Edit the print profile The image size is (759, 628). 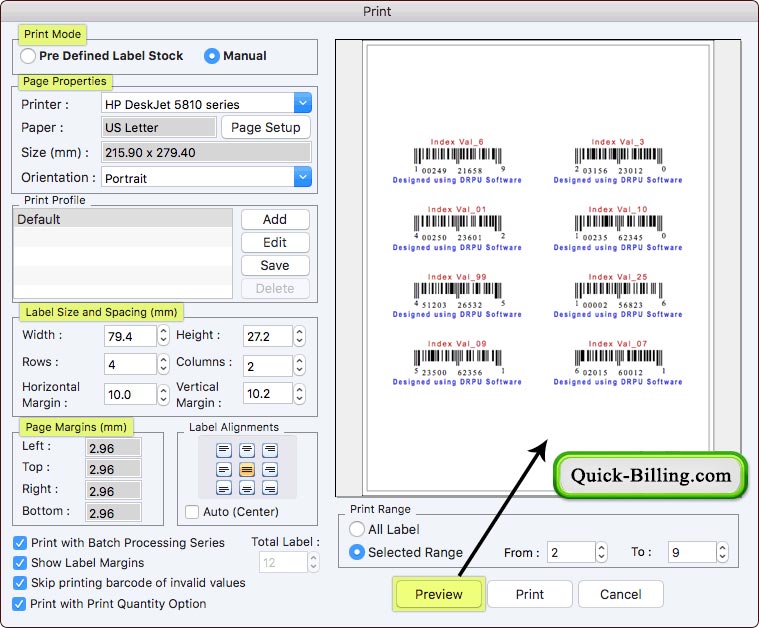[x=275, y=242]
